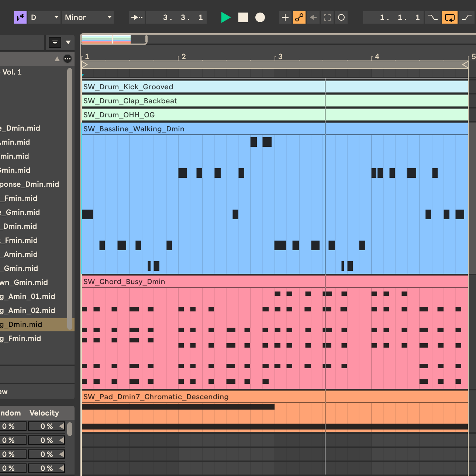476x476 pixels.
Task: Toggle the Follow playback button
Action: tap(137, 17)
